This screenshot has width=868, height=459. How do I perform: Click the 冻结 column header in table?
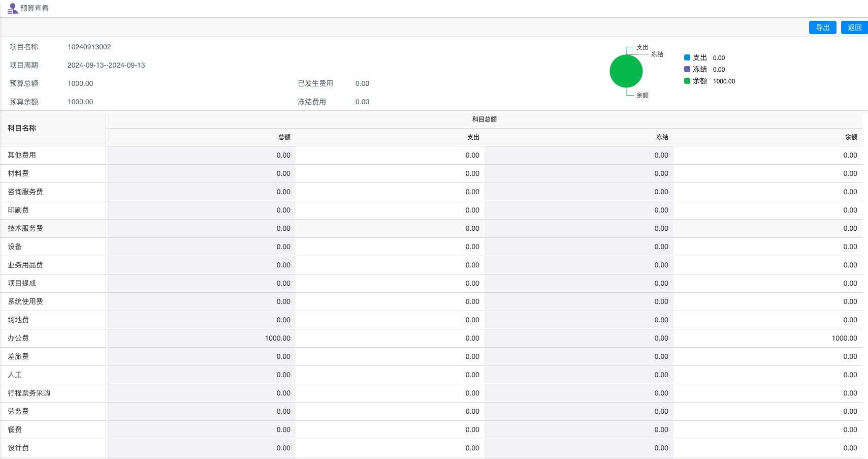point(662,137)
